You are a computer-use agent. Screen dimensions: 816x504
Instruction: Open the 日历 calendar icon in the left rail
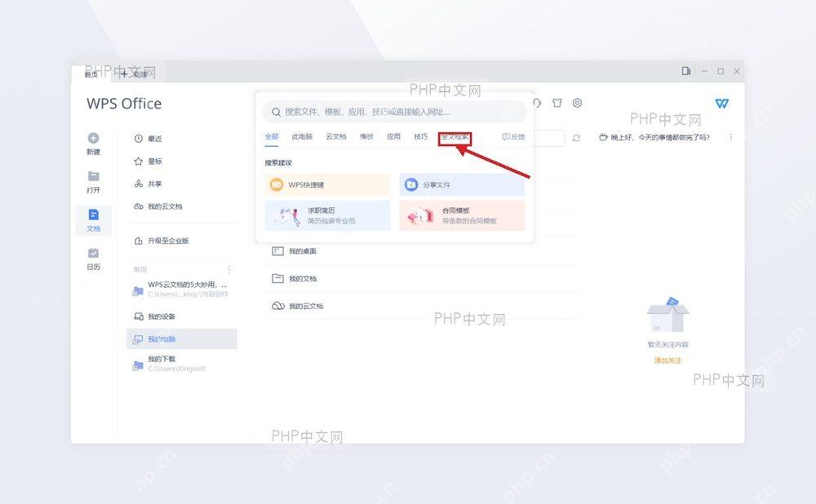[x=94, y=254]
